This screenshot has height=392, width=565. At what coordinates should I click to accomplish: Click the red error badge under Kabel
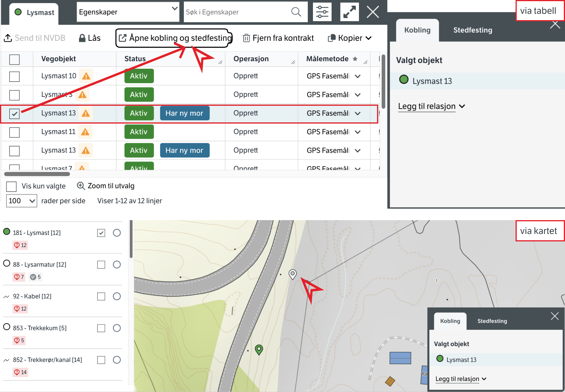coord(20,309)
